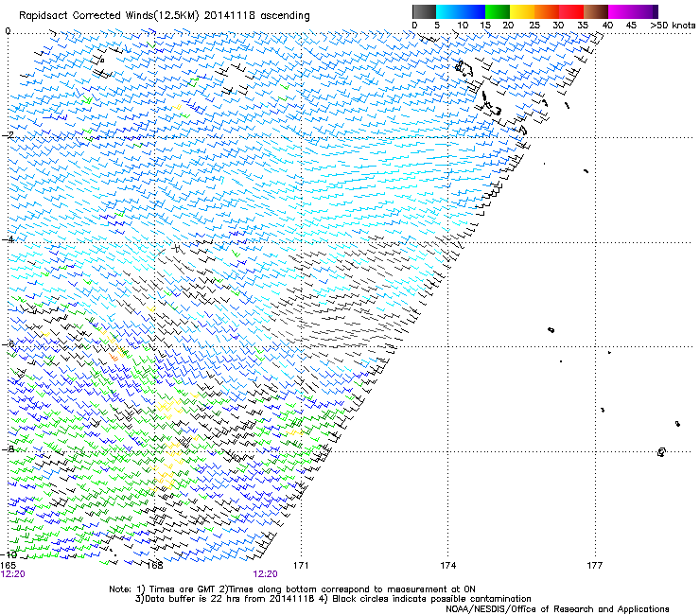Click the legend label 25

(534, 26)
